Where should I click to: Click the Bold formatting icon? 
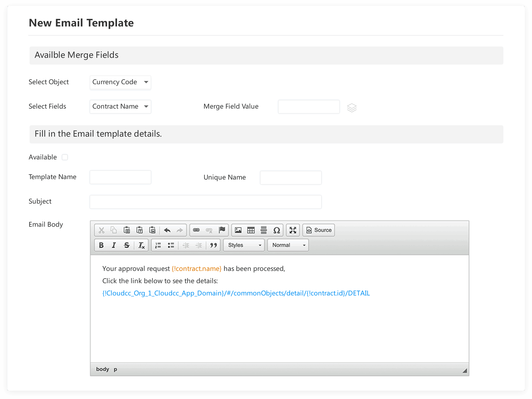tap(101, 245)
